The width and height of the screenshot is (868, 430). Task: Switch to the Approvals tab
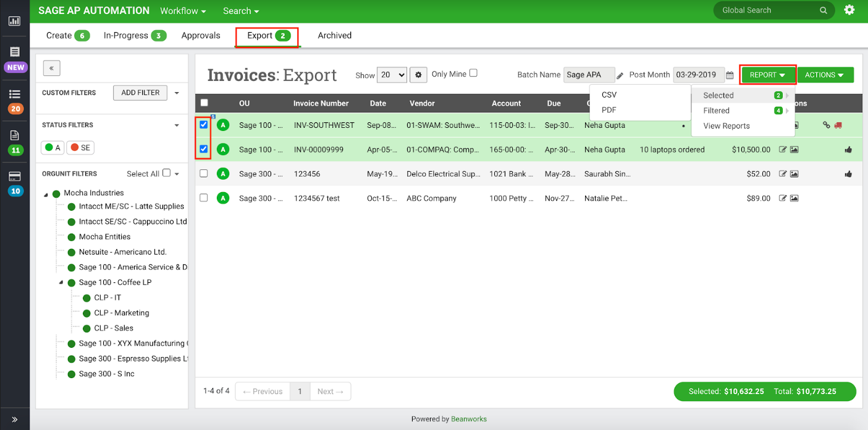click(201, 35)
